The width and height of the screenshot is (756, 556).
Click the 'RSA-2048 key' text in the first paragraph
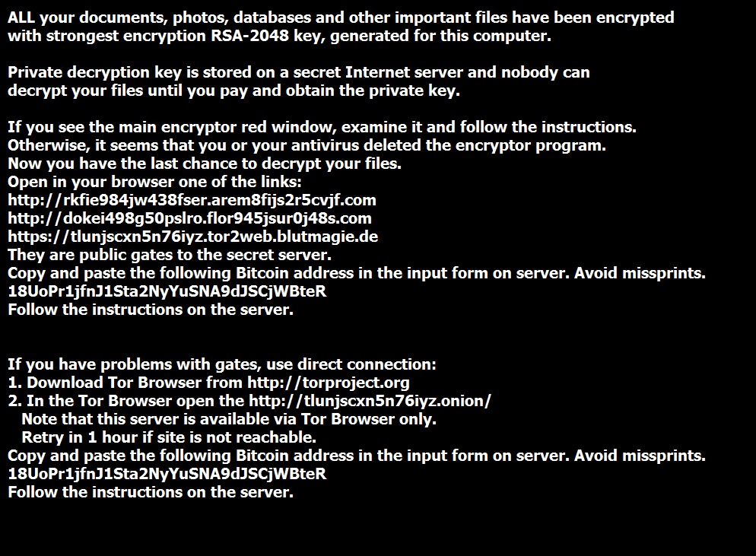(x=269, y=37)
